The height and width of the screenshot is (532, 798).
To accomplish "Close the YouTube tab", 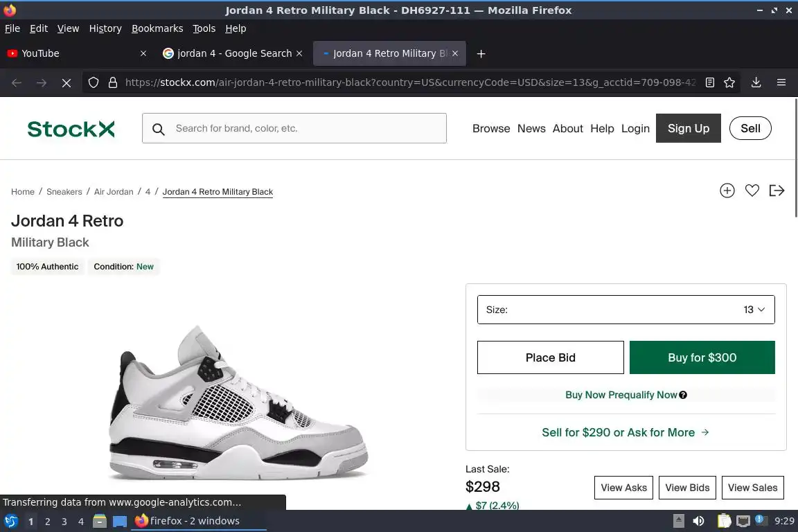I will tap(143, 53).
